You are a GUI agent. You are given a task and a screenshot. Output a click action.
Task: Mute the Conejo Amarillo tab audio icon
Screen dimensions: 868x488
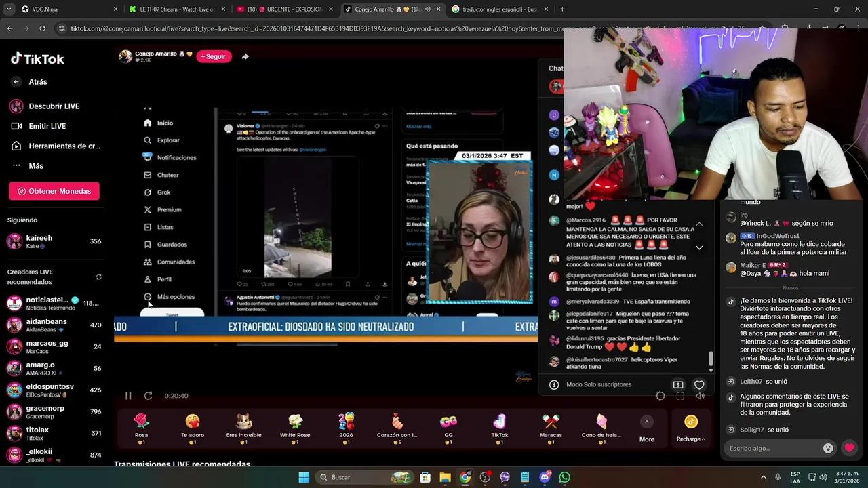tap(427, 9)
